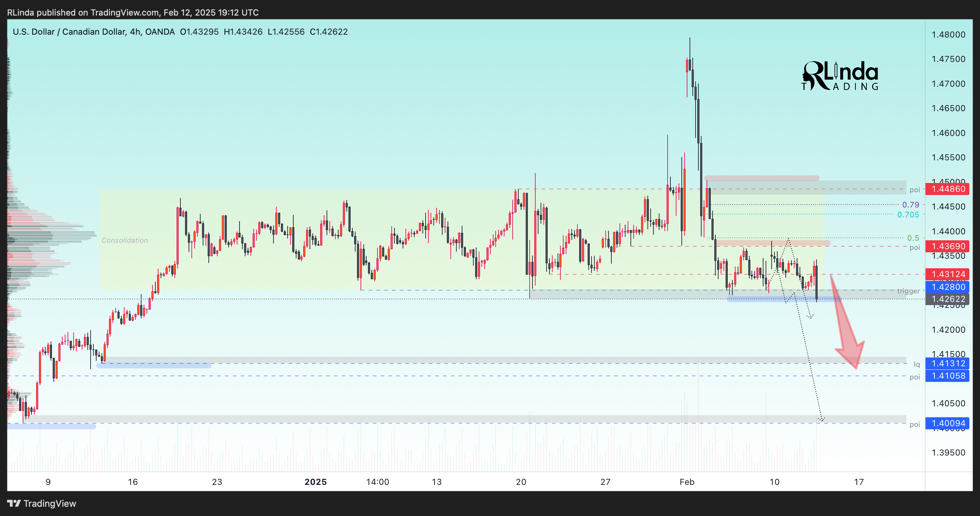Viewport: 980px width, 516px height.
Task: Click the current price label 1.42622
Action: 948,299
